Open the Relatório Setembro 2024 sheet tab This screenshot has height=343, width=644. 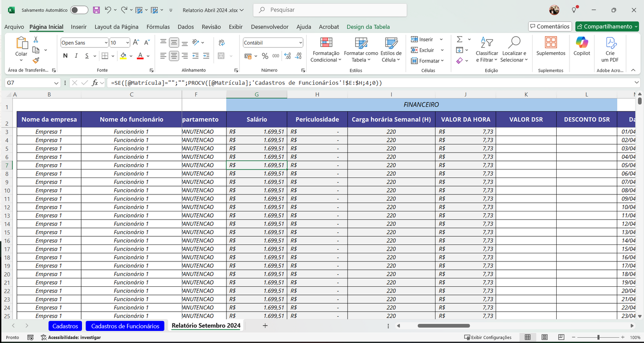coord(205,326)
